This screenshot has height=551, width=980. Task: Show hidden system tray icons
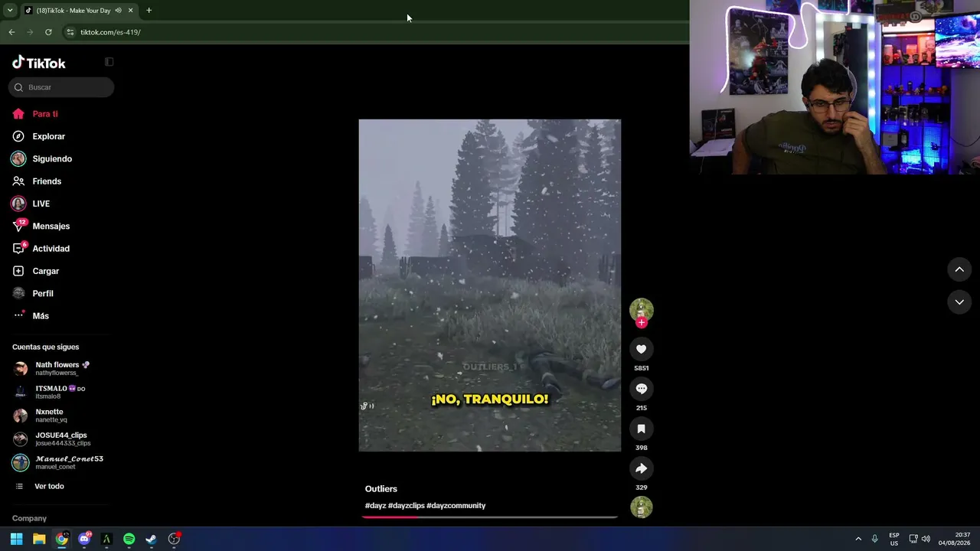coord(858,539)
